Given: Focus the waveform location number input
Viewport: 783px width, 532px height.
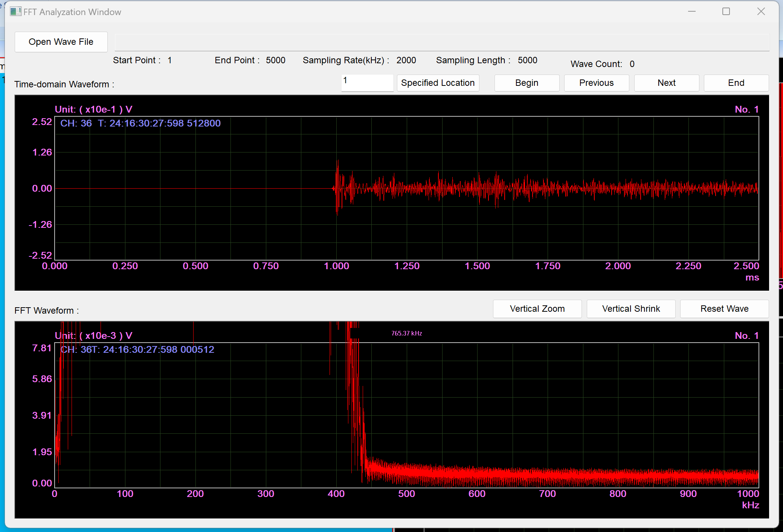Looking at the screenshot, I should click(x=367, y=83).
